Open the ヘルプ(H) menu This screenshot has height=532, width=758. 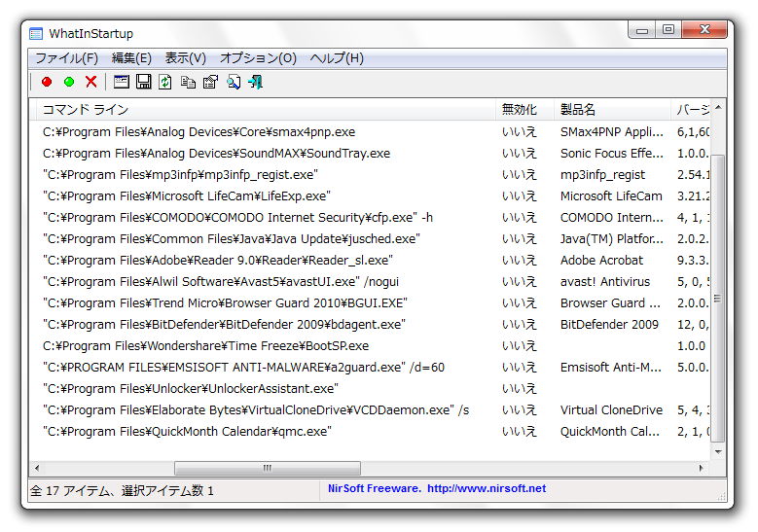pyautogui.click(x=337, y=58)
